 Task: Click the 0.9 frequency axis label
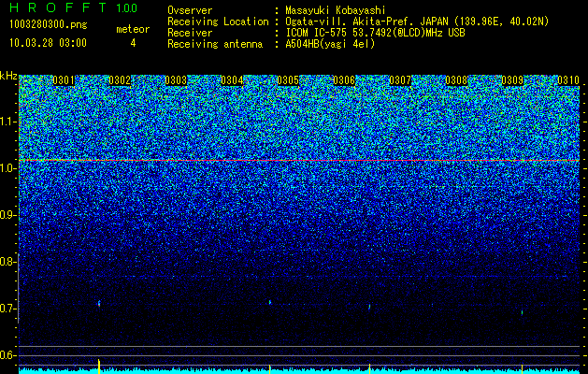pos(7,215)
